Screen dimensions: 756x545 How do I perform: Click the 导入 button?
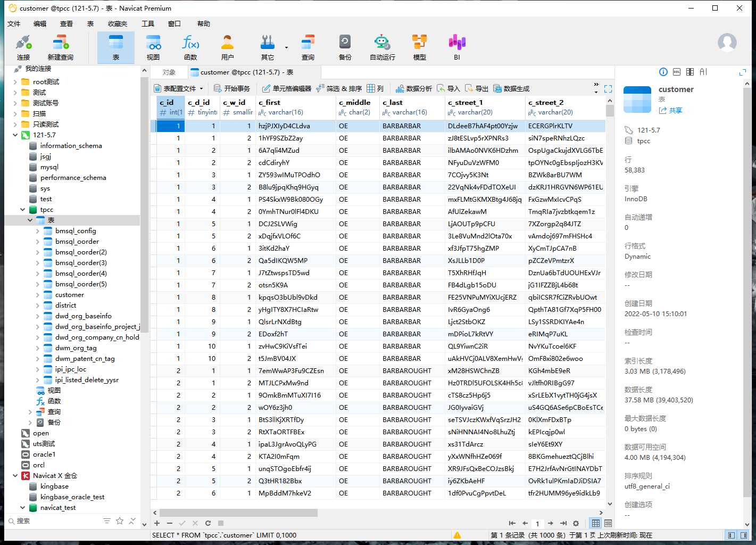pos(448,89)
